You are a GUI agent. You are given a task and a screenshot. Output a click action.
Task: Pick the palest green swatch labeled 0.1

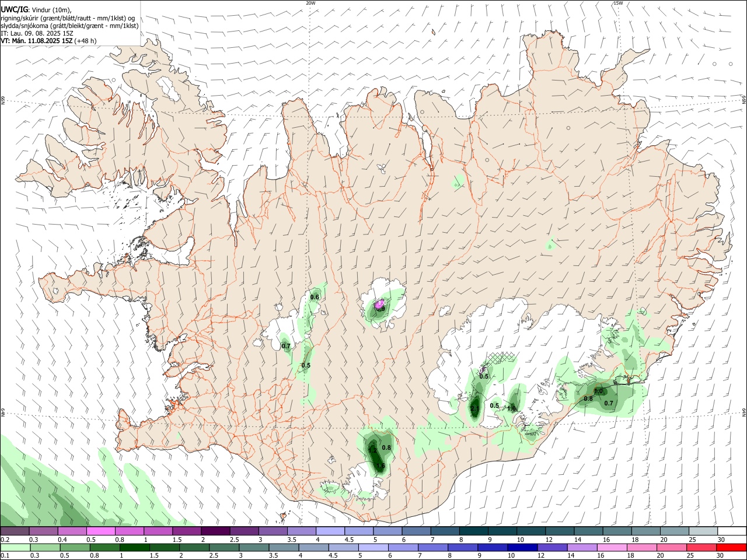tap(15, 548)
